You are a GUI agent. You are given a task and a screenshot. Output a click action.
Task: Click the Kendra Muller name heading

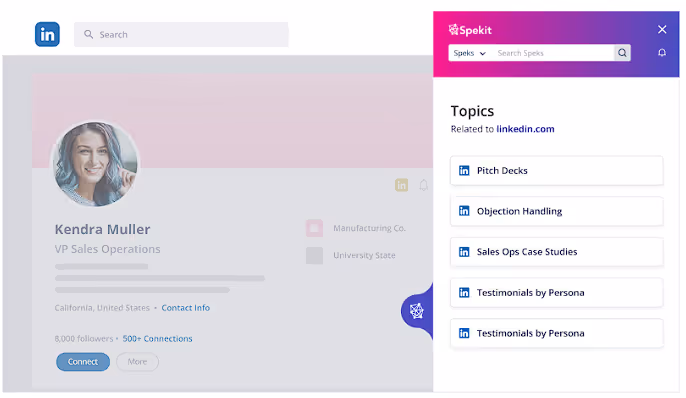point(102,229)
